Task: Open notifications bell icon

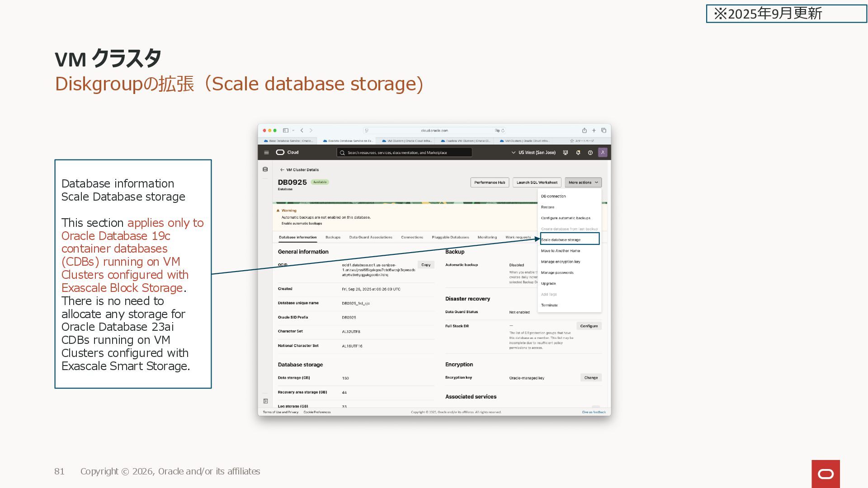Action: point(578,153)
